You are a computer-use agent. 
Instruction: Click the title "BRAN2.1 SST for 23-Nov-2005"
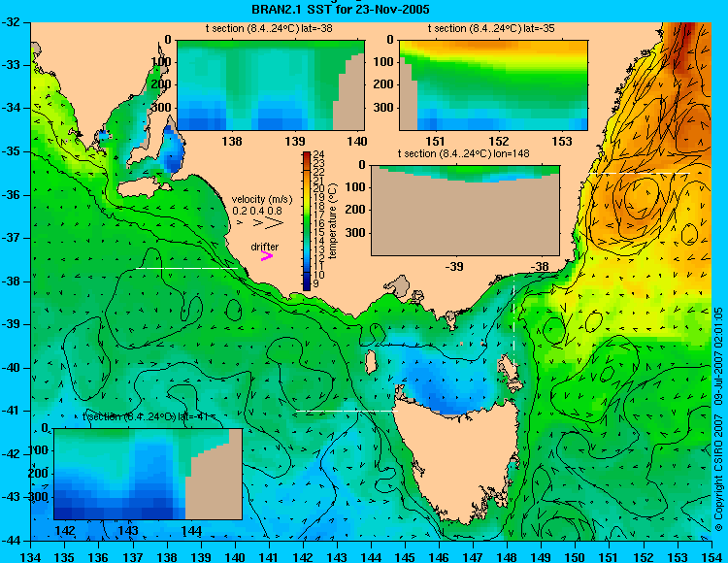tap(341, 9)
